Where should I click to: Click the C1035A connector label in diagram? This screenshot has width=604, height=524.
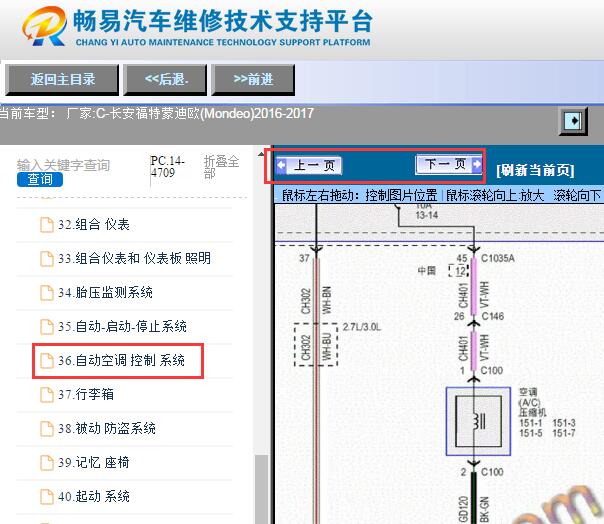tap(498, 258)
